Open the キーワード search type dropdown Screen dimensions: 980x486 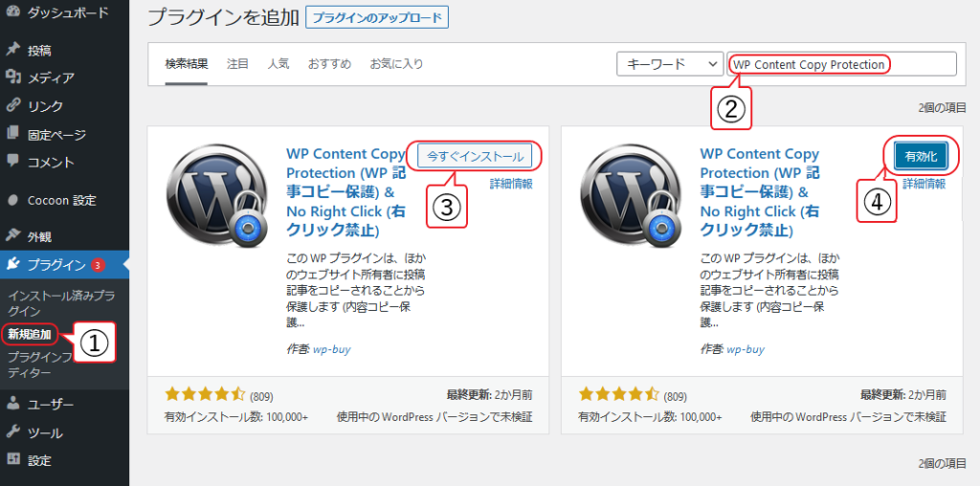(x=669, y=64)
